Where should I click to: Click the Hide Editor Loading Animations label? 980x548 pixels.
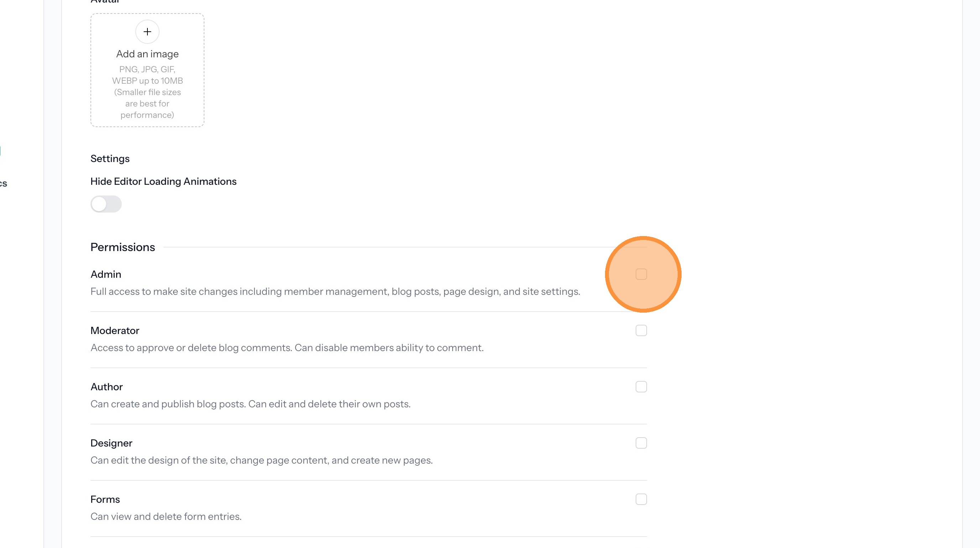(x=163, y=181)
